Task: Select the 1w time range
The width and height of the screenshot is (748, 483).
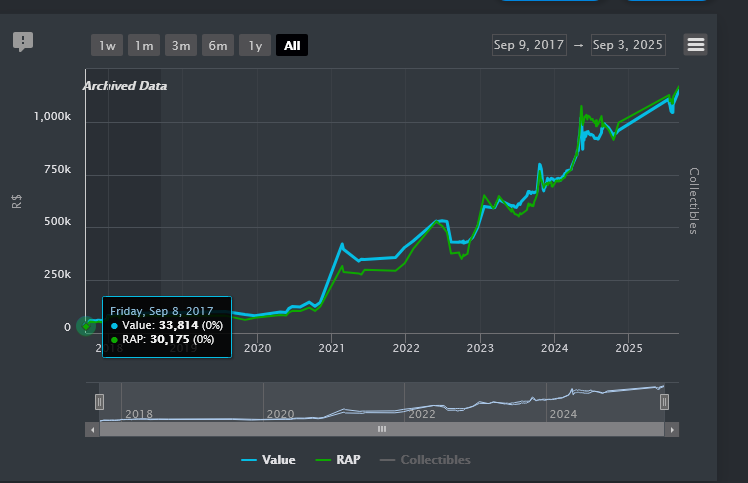Action: click(x=107, y=45)
